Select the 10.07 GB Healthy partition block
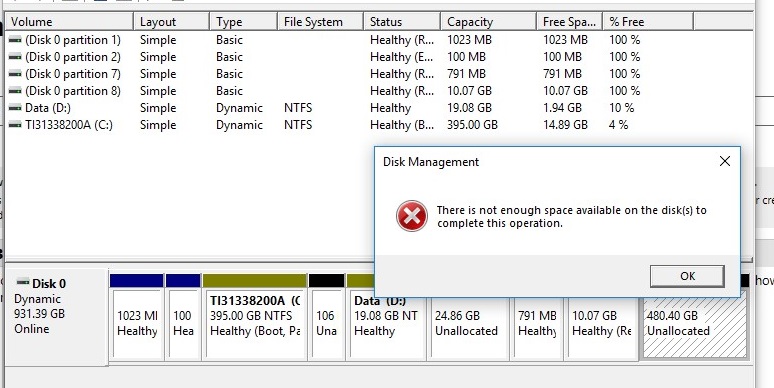774x388 pixels. pos(602,328)
